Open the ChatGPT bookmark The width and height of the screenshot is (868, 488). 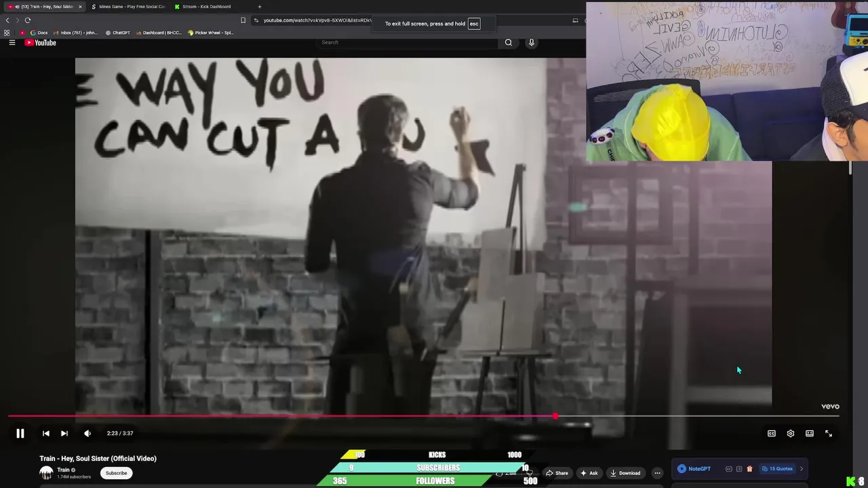click(117, 33)
